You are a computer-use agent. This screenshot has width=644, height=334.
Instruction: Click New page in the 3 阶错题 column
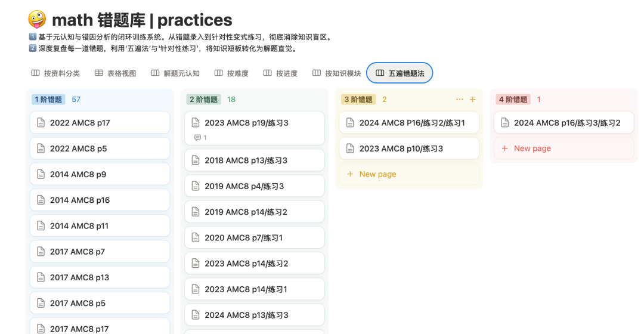coord(409,174)
